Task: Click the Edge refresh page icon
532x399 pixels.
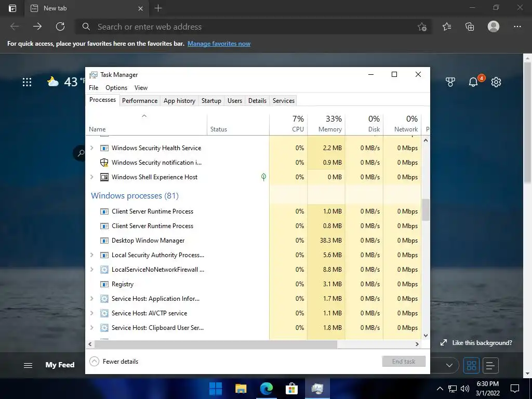Action: pyautogui.click(x=60, y=26)
